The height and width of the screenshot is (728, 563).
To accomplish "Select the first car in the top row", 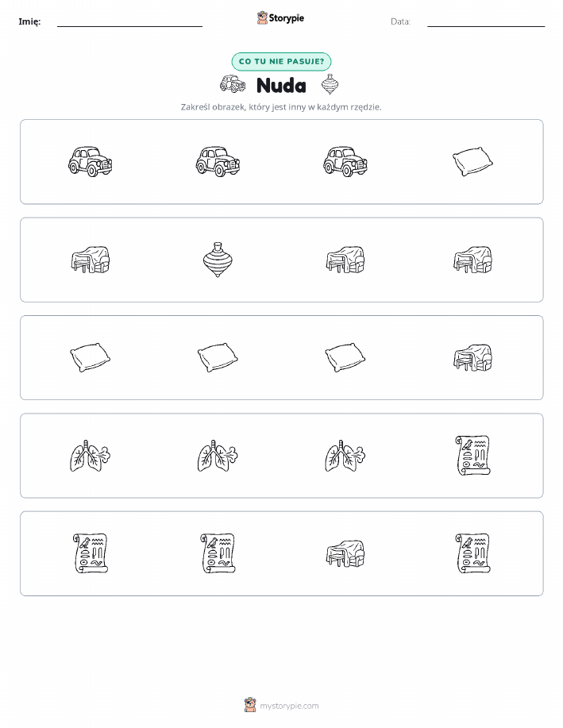I will [x=90, y=162].
